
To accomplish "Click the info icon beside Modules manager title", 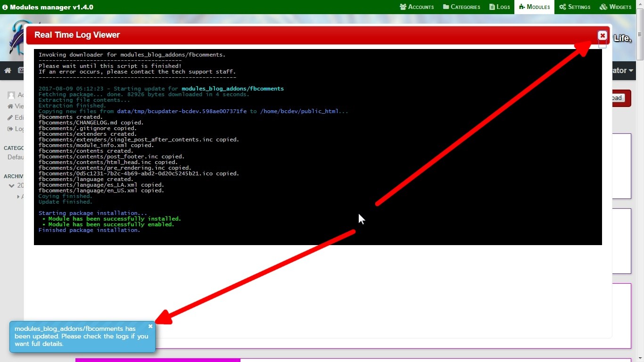I will tap(5, 7).
